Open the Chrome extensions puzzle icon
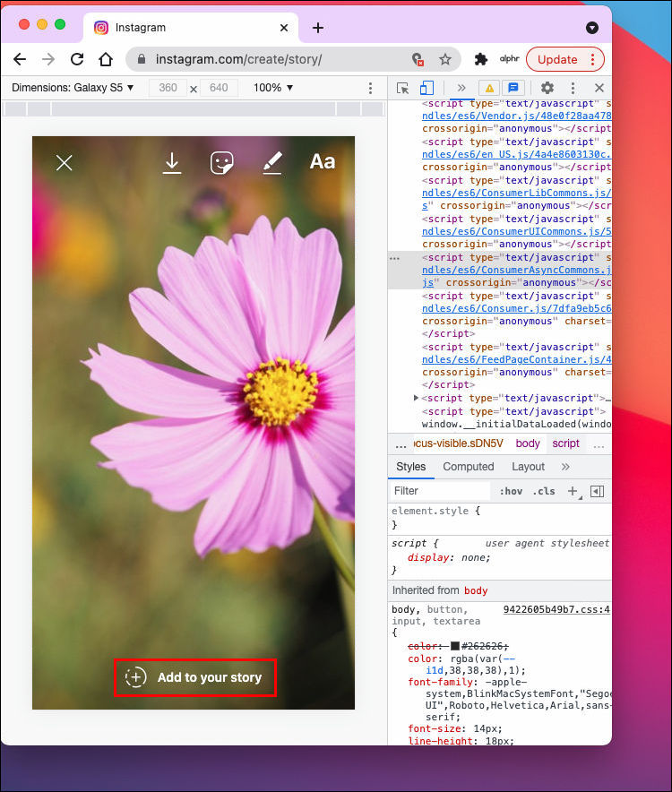Image resolution: width=672 pixels, height=792 pixels. pyautogui.click(x=481, y=59)
